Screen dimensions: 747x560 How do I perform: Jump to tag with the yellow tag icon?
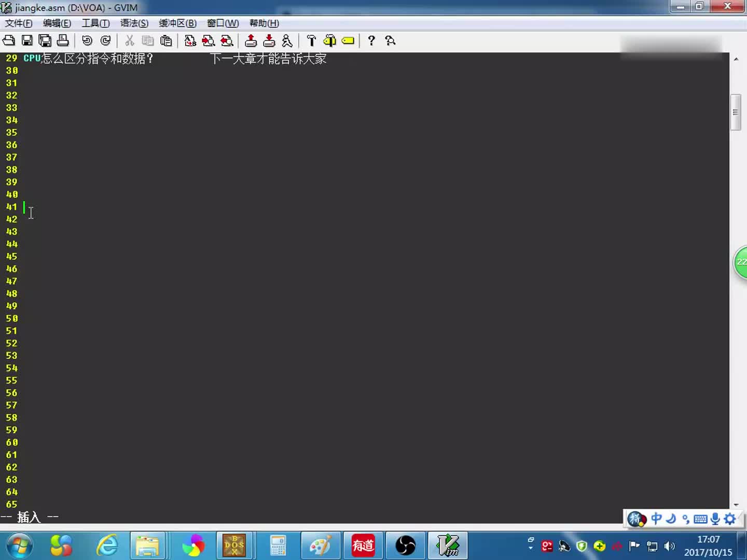click(348, 40)
